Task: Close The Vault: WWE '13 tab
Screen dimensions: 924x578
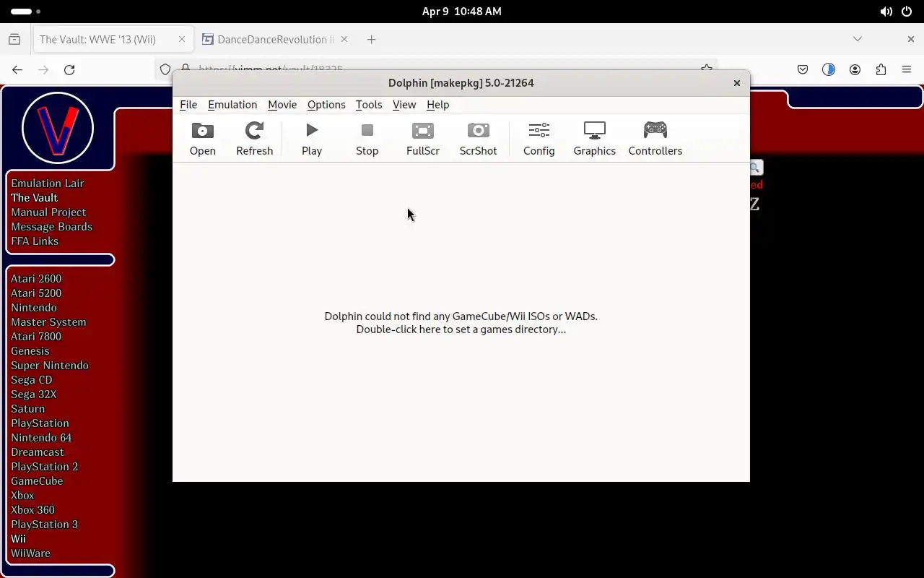Action: (x=182, y=40)
